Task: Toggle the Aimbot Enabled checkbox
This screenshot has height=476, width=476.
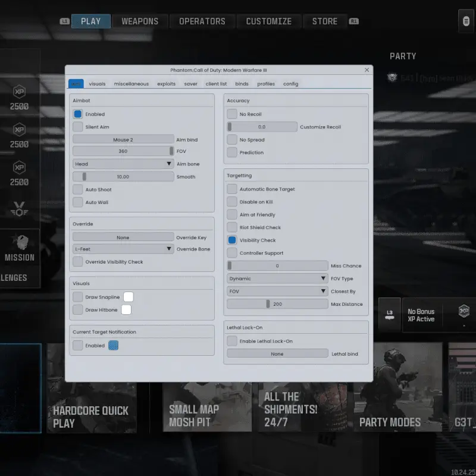Action: (x=78, y=114)
